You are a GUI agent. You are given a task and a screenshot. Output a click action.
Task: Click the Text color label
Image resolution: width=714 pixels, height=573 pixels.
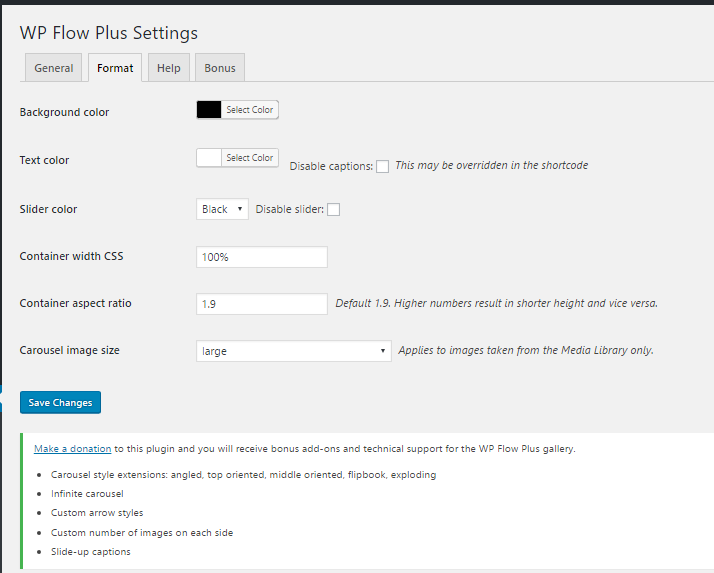(x=44, y=160)
